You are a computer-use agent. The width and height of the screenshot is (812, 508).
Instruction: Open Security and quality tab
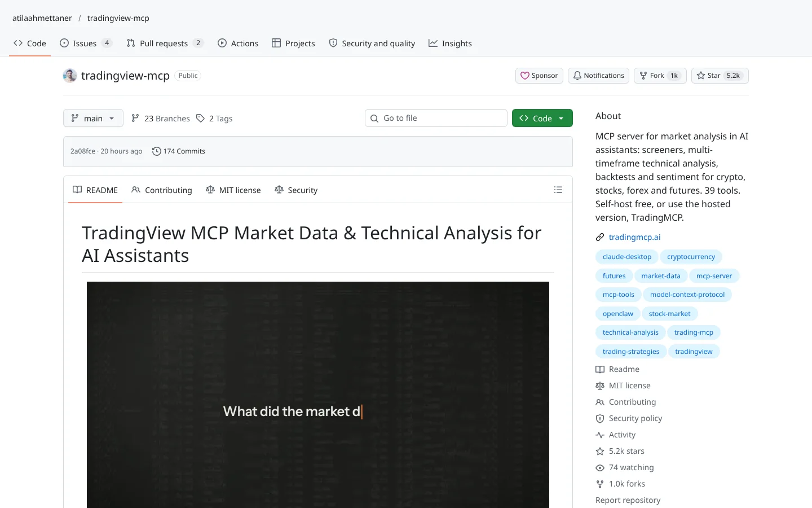[x=372, y=43]
